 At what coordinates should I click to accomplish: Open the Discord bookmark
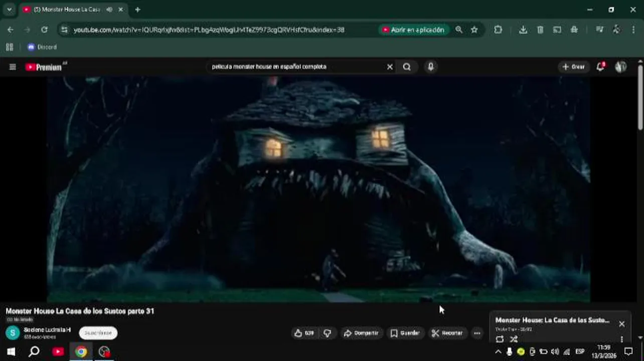click(42, 47)
